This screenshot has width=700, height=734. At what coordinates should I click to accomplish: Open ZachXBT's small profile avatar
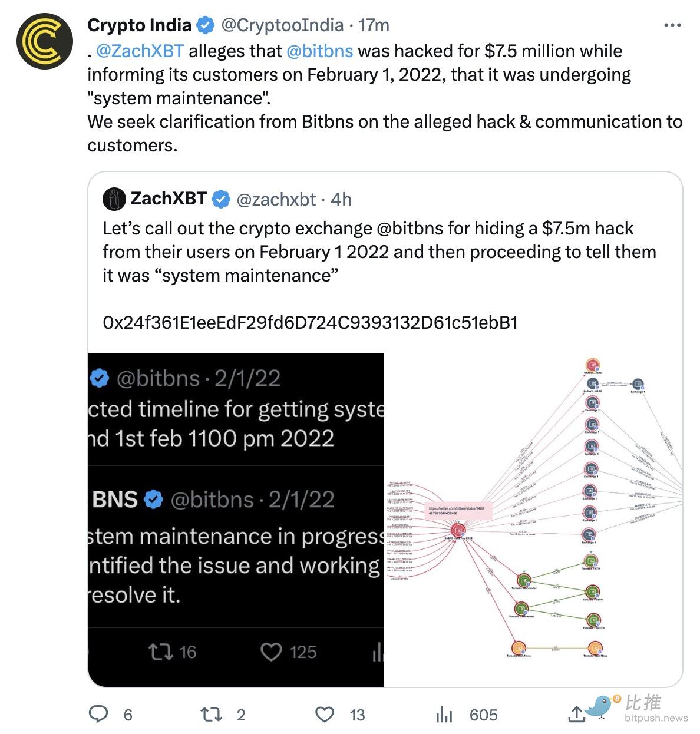coord(114,199)
